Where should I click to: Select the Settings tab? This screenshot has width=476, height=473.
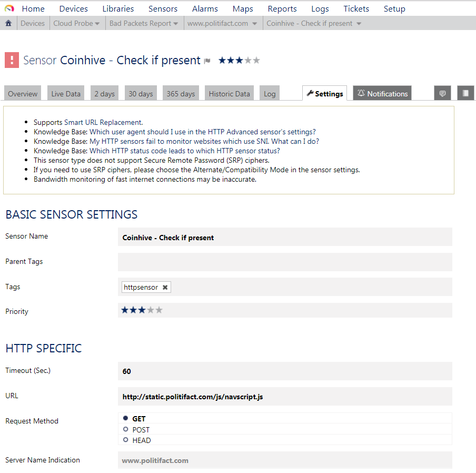click(x=324, y=93)
